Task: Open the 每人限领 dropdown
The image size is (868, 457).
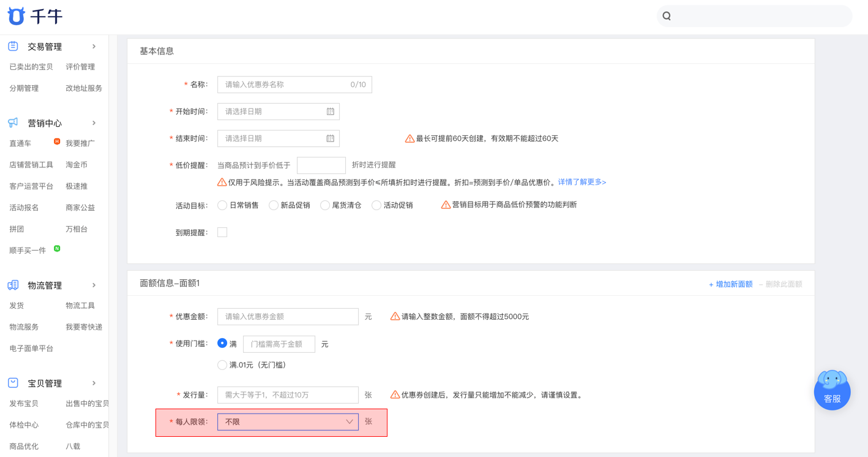Action: 288,421
